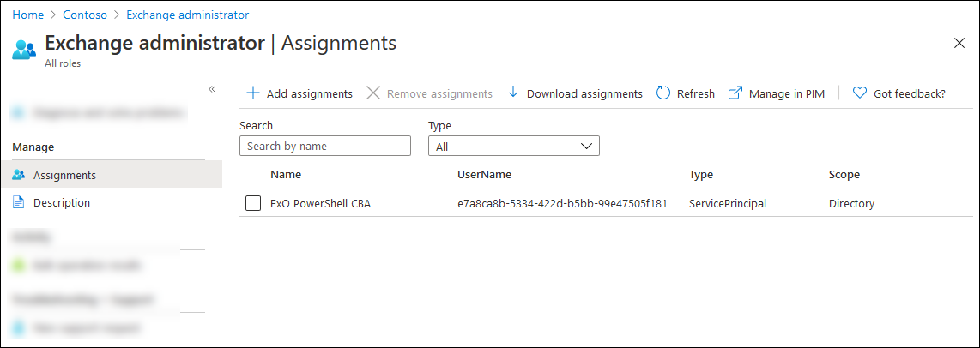This screenshot has width=980, height=348.
Task: Sort by the Name column header
Action: 286,175
